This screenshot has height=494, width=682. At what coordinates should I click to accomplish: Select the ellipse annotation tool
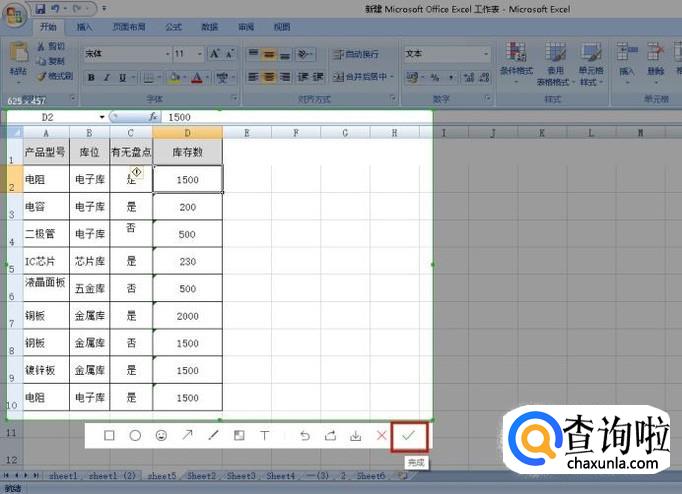coord(135,436)
